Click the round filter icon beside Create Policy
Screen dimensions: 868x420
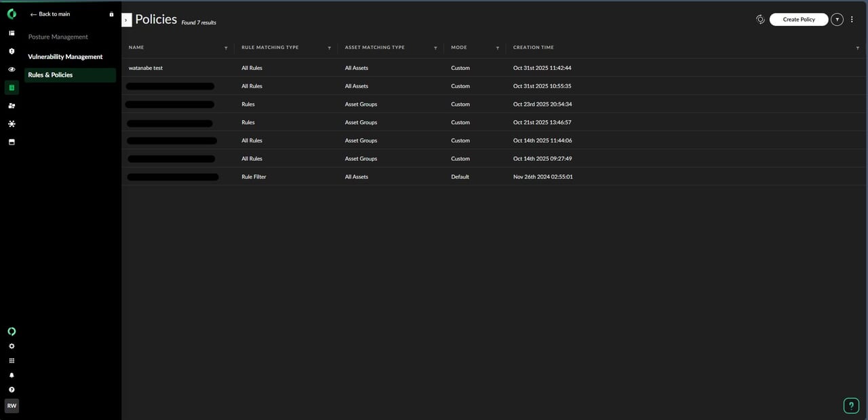click(837, 20)
